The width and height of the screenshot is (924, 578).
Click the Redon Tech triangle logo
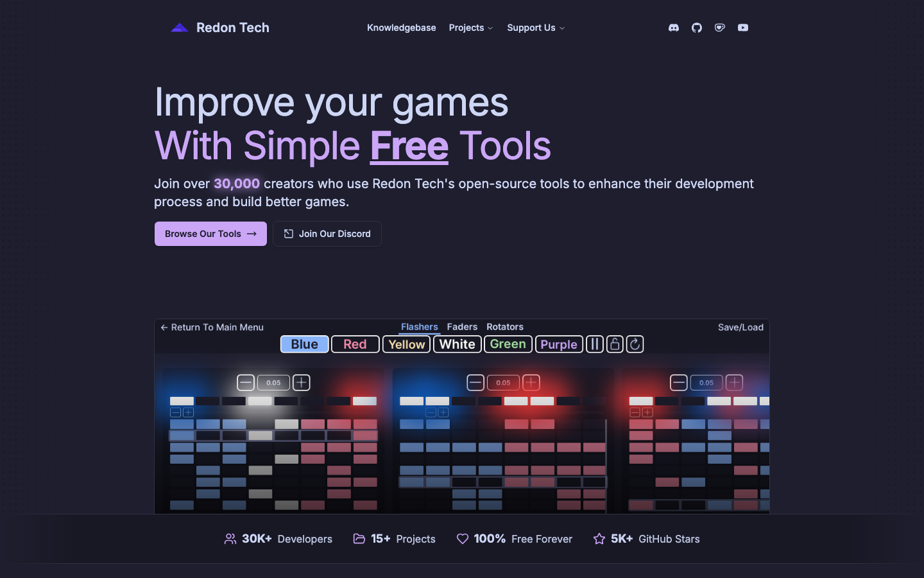click(x=180, y=28)
